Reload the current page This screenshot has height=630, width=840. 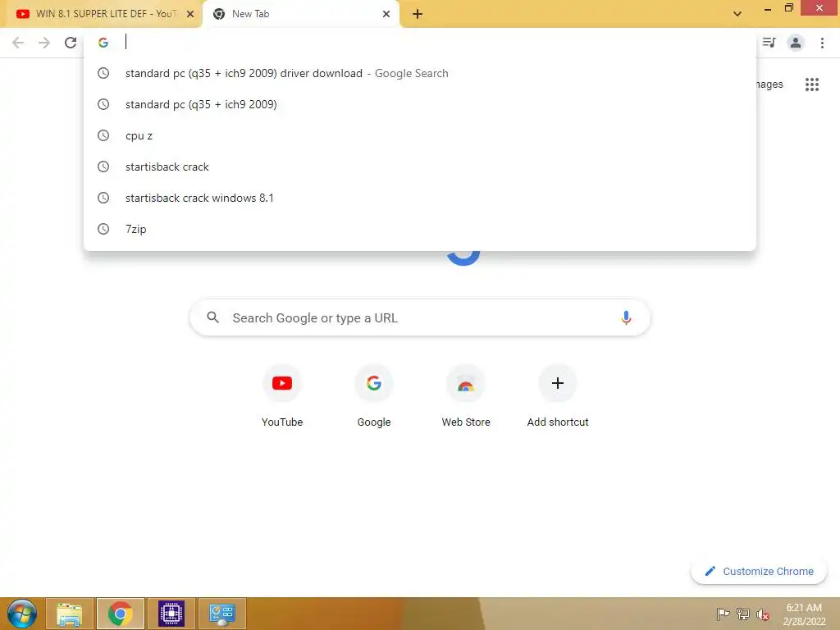71,43
